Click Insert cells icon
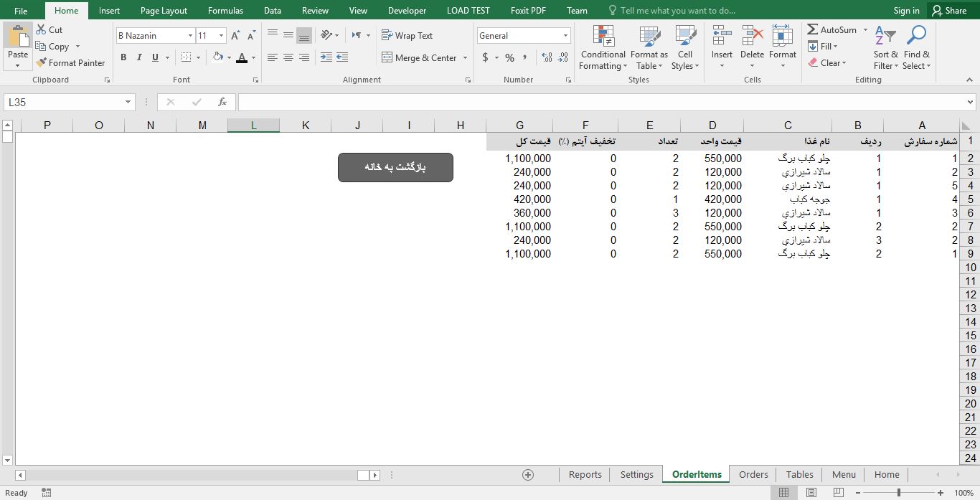Screen dimensions: 980x500 click(722, 36)
